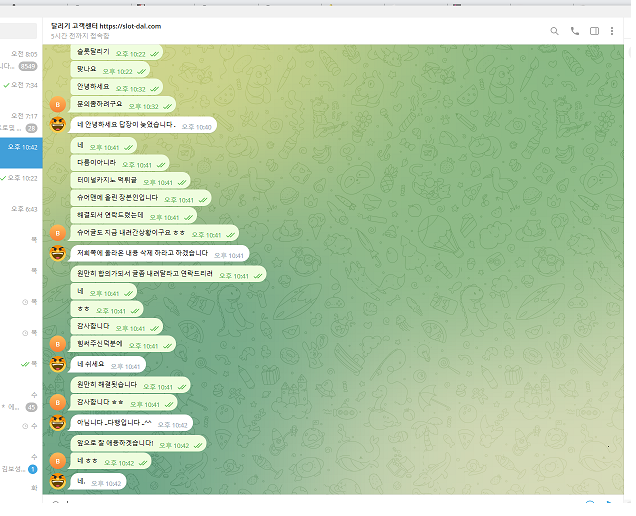Click the emoji avatar beside '네 쉬세요'

tap(58, 364)
